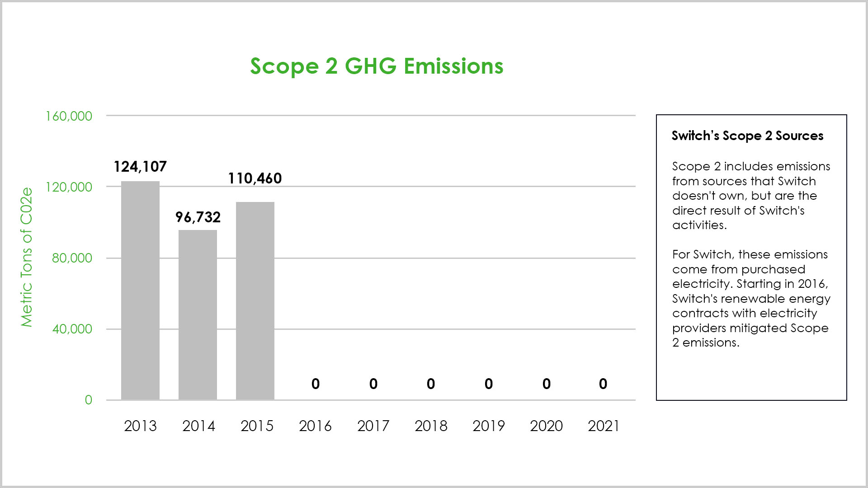Click the 2013 x-axis label
Viewport: 868px width, 488px height.
[140, 426]
